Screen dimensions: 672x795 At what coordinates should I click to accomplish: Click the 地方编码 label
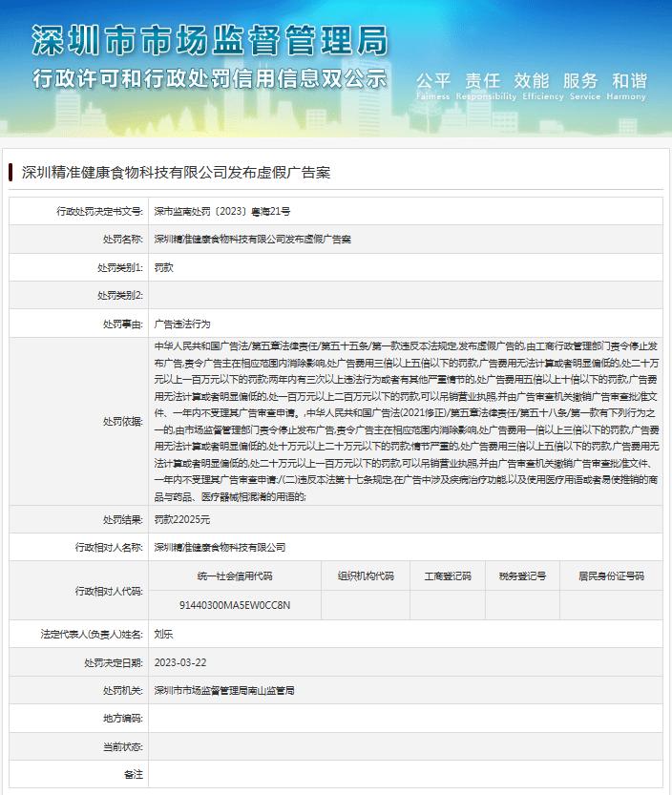tap(123, 718)
